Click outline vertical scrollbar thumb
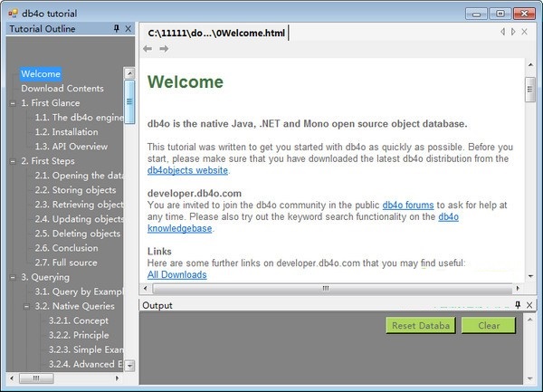 (x=129, y=101)
